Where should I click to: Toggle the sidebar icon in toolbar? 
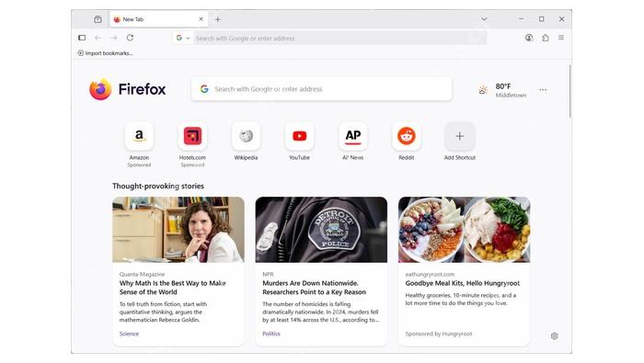pyautogui.click(x=82, y=38)
